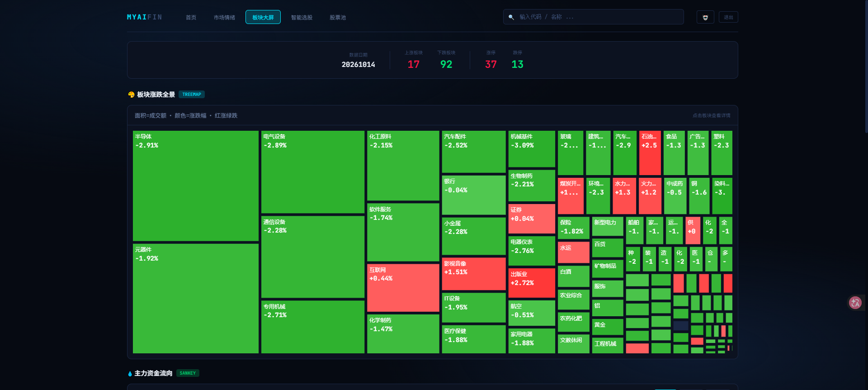Screen dimensions: 868x390
Task: Open the 汽车配件 sector block
Action: point(474,152)
